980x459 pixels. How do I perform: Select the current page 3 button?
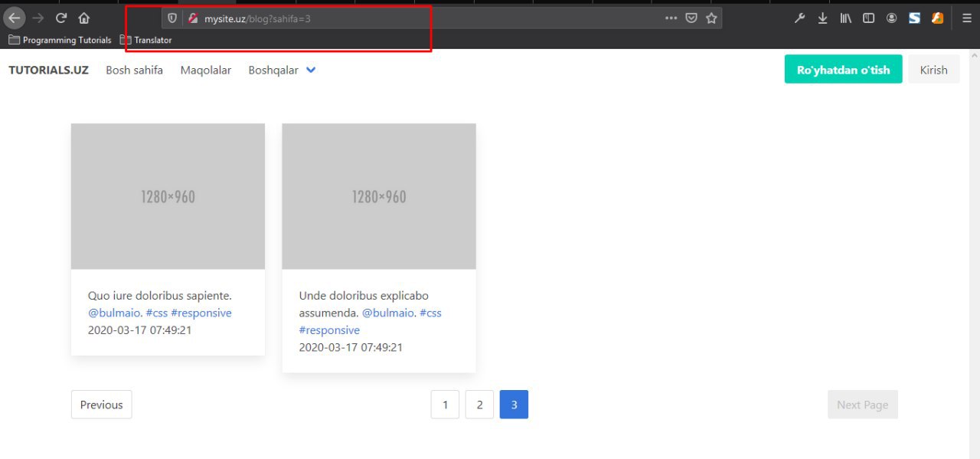coord(514,405)
